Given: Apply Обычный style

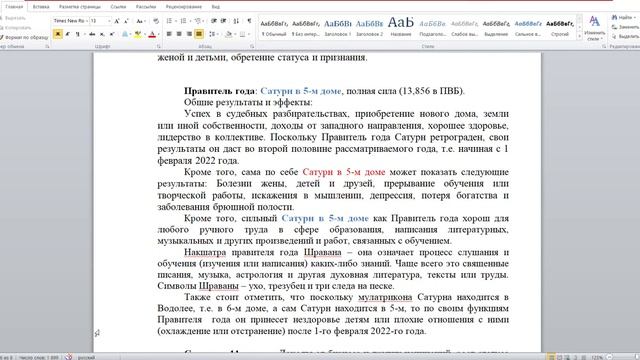Looking at the screenshot, I should (274, 28).
